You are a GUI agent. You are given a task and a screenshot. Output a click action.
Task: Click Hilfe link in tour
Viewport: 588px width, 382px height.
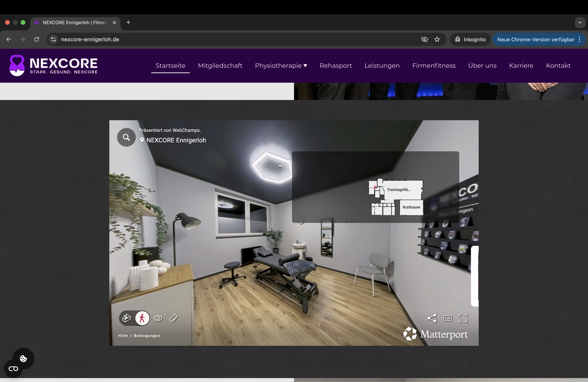tap(123, 336)
